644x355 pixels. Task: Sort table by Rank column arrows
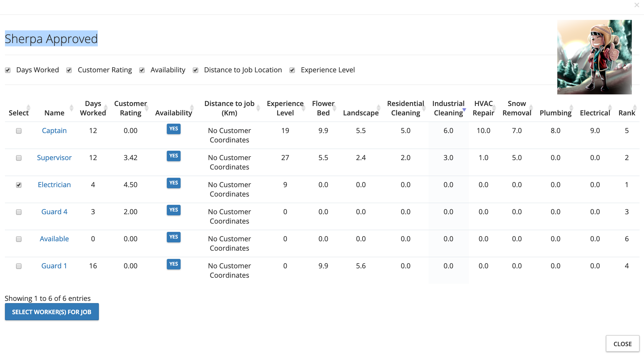pos(635,108)
